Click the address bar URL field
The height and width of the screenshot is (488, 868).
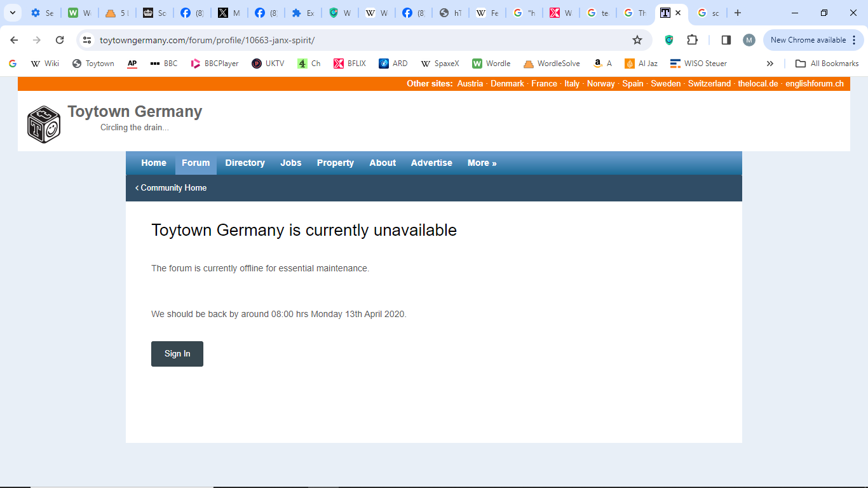point(356,40)
